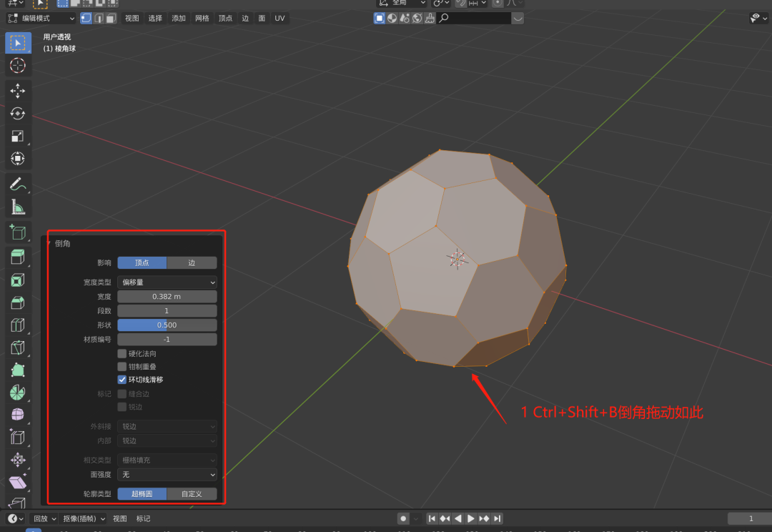Screen dimensions: 772x532
Task: Toggle the auto keying record button
Action: click(x=403, y=518)
